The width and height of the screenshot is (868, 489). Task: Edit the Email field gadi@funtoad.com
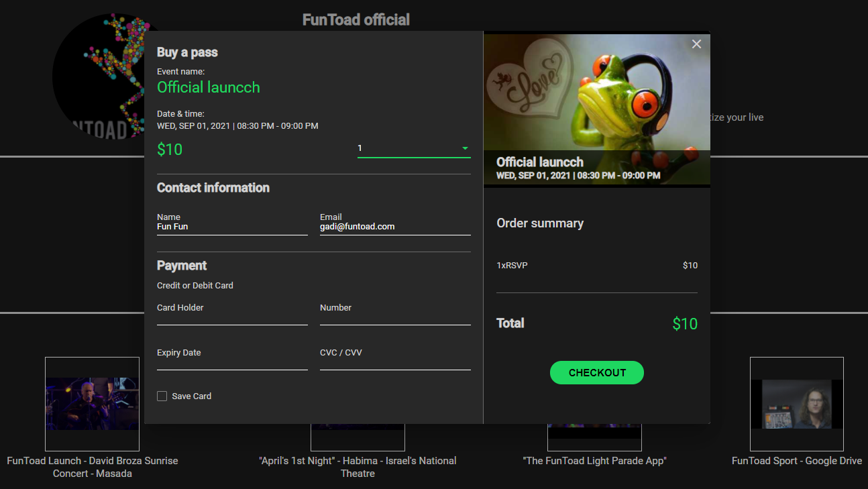point(395,227)
